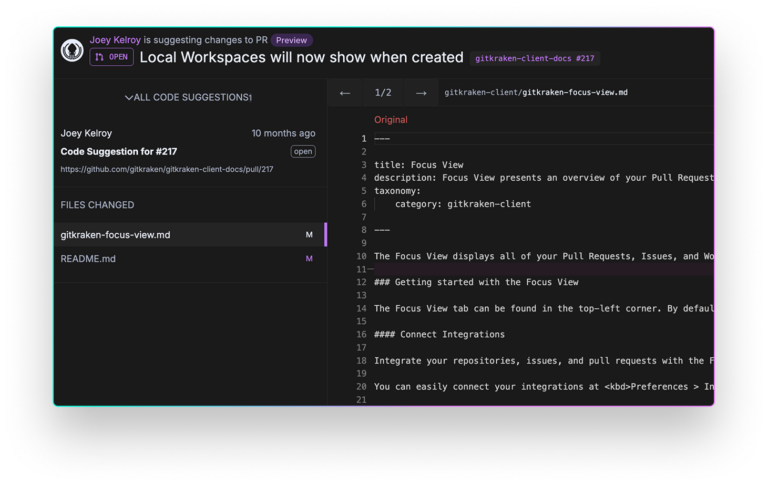Click the FILES CHANGED header
The width and height of the screenshot is (768, 486).
pyautogui.click(x=97, y=205)
